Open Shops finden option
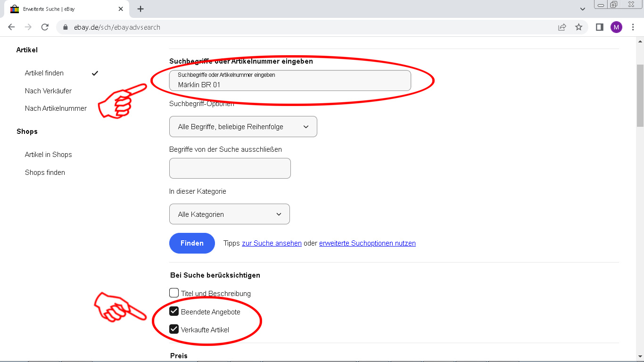 coord(45,173)
